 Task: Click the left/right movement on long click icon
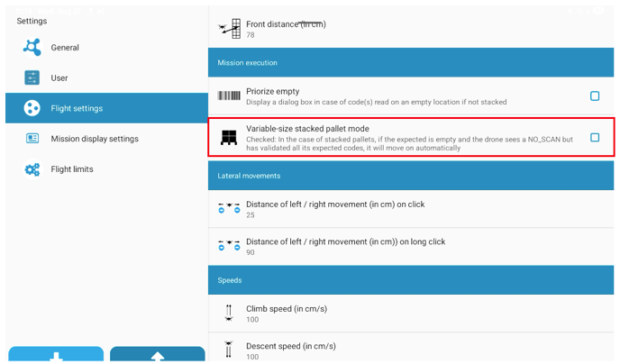(229, 246)
